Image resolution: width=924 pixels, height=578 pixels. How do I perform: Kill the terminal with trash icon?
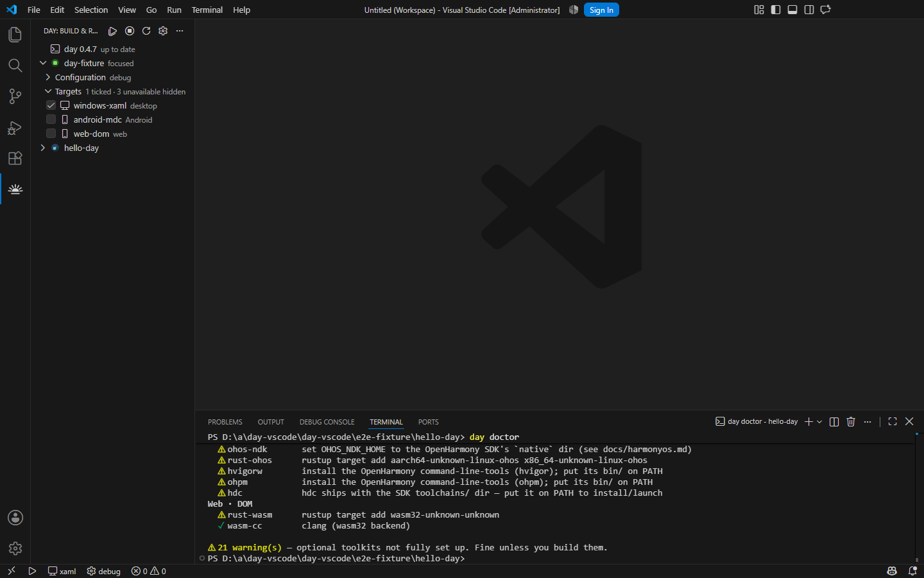click(851, 422)
